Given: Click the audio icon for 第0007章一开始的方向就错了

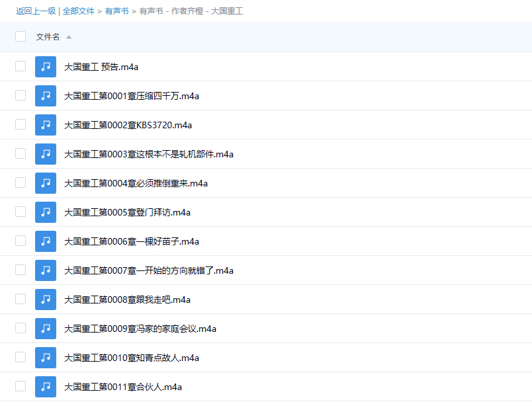Looking at the screenshot, I should (46, 270).
